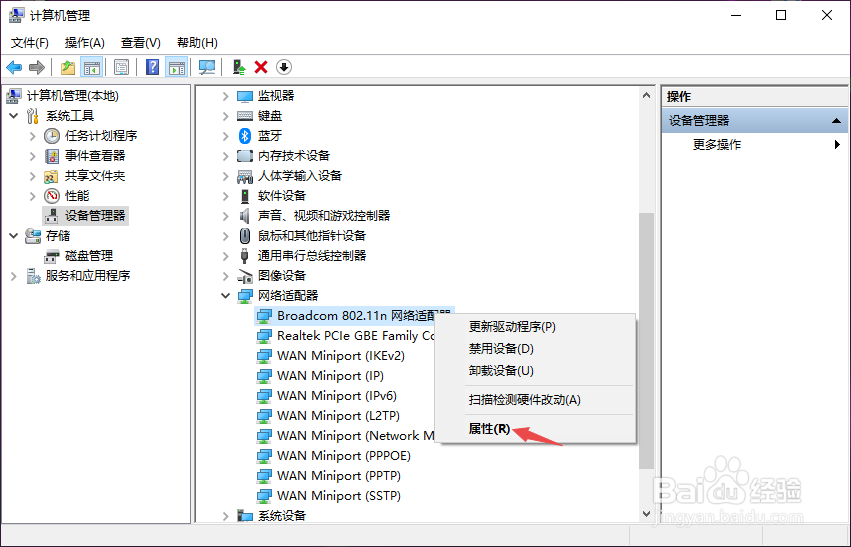Expand the 人体学输入设备 category
Viewport: 851px width, 547px height.
click(226, 176)
